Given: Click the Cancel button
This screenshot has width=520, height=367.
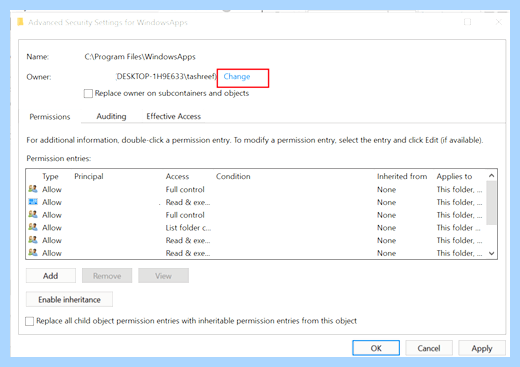Looking at the screenshot, I should click(x=429, y=348).
